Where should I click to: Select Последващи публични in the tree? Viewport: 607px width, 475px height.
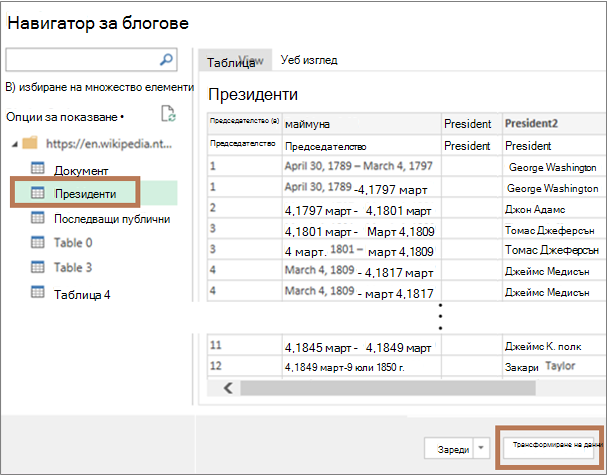[x=112, y=219]
